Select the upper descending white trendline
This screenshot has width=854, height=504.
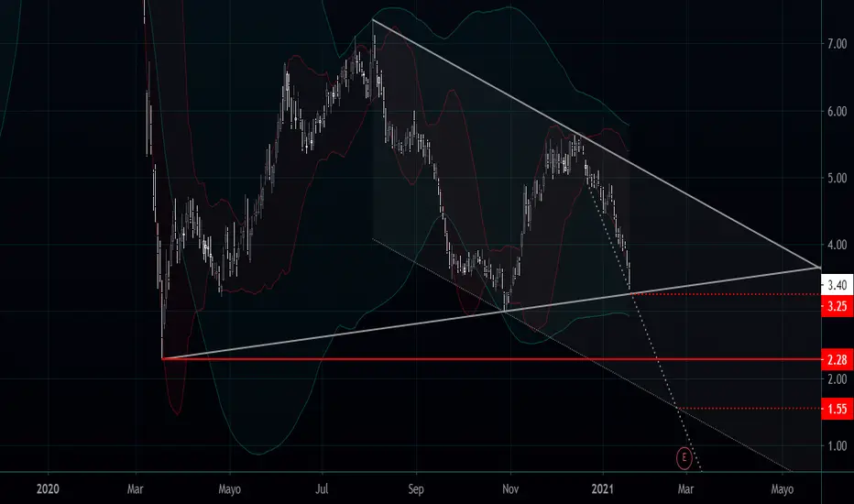pyautogui.click(x=597, y=144)
